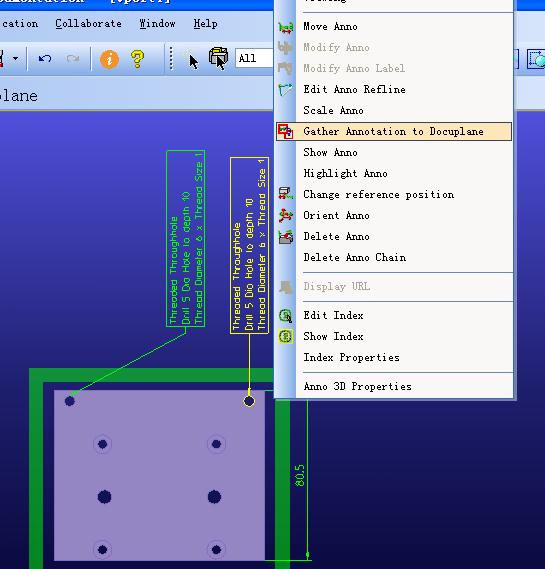Click the Show Index icon
Screen dimensions: 545x569
286,336
